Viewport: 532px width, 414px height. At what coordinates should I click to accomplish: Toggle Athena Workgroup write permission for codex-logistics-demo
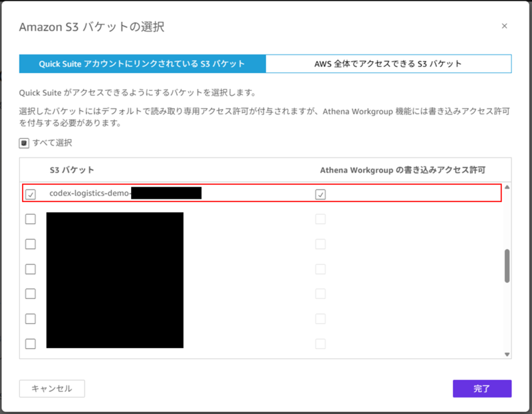[x=321, y=194]
